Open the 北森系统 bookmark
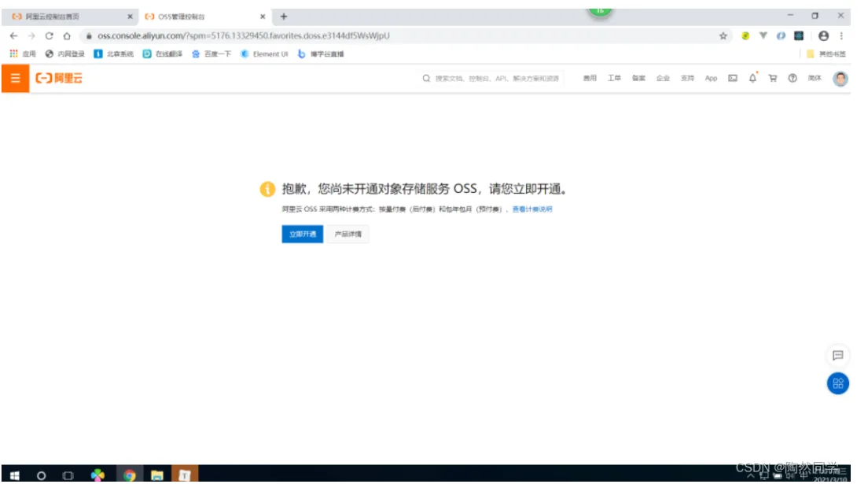The image size is (868, 484). pos(113,54)
